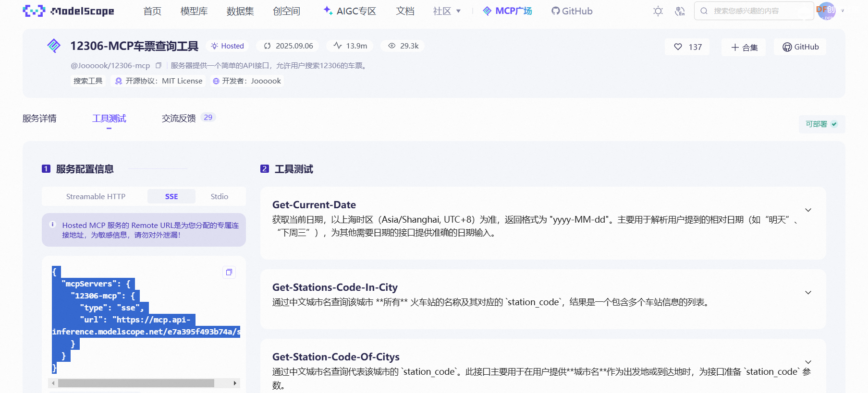Click the Hosted badge icon
The width and height of the screenshot is (868, 393).
214,46
